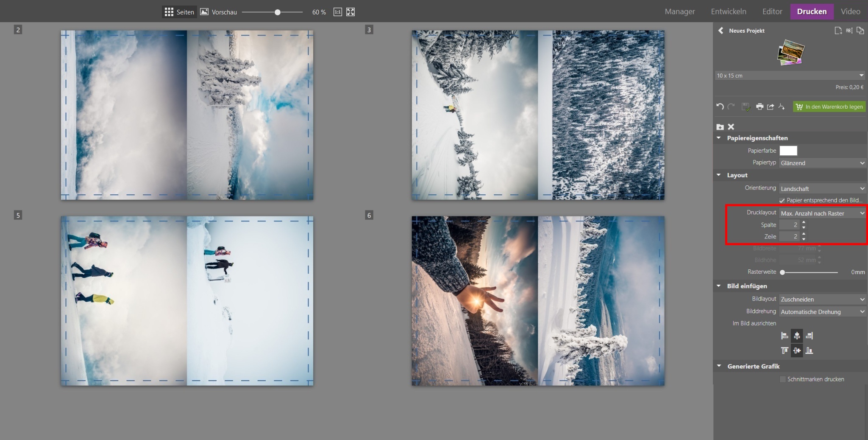Align image right within frame

pos(809,336)
